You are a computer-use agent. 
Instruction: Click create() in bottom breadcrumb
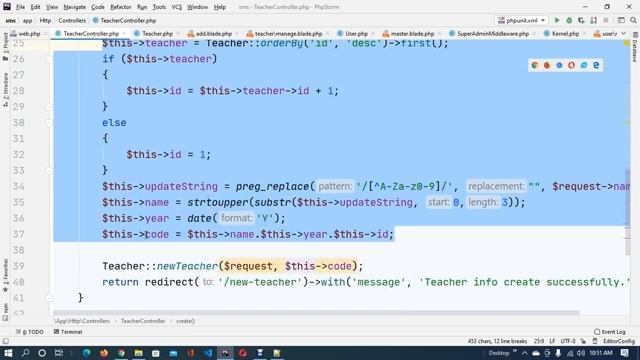coord(185,321)
